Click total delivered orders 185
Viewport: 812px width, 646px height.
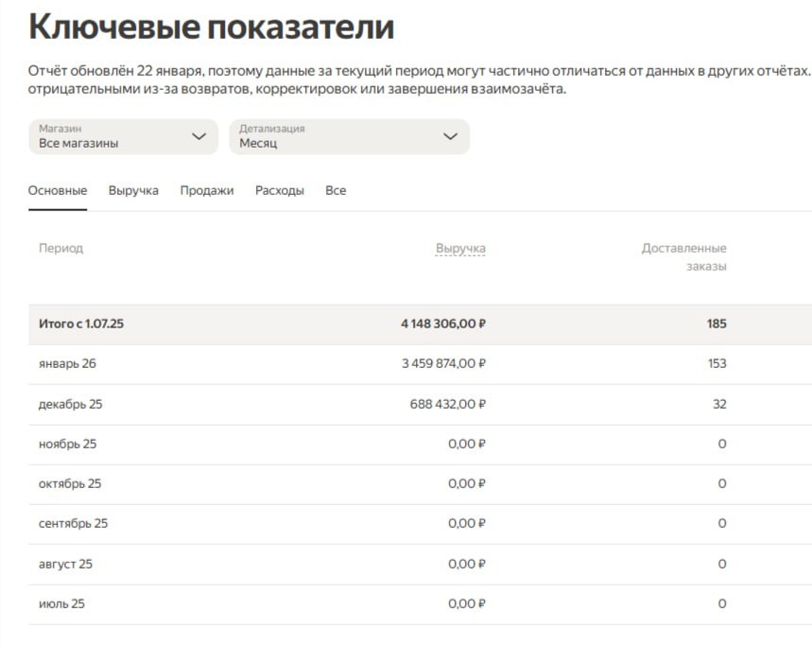(x=717, y=323)
